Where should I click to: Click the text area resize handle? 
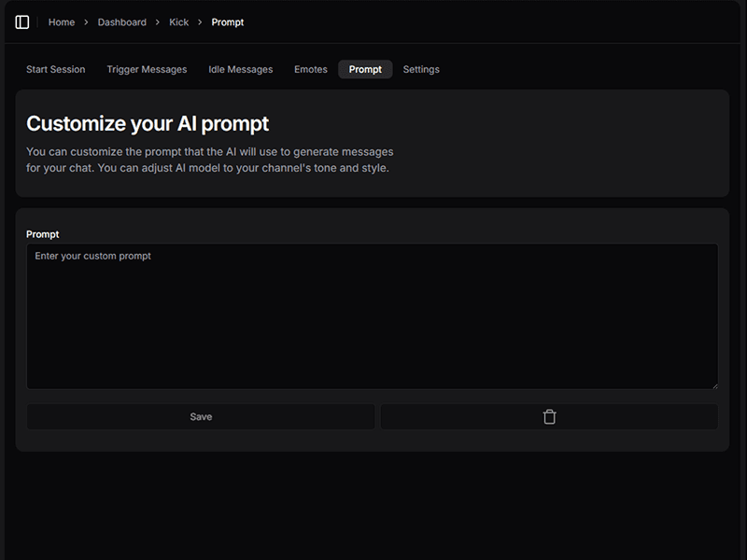tap(714, 385)
